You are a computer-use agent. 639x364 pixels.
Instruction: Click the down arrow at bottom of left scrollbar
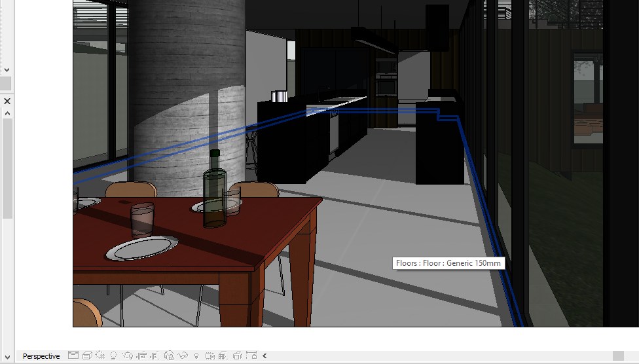pos(7,357)
